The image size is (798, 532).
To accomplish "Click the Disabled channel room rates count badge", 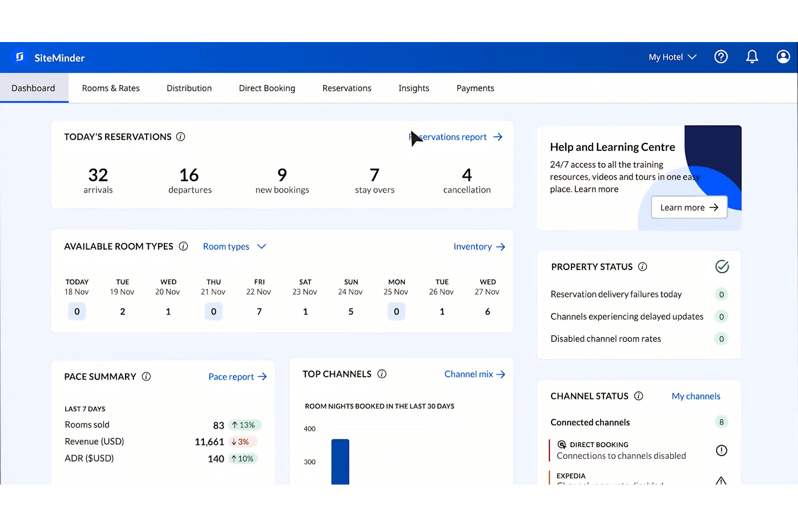I will [721, 339].
